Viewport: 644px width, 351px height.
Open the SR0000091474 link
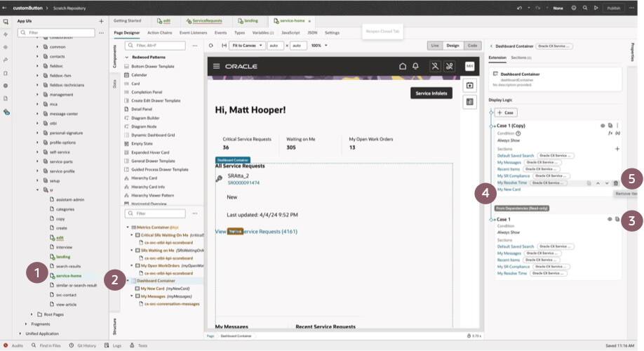click(x=243, y=183)
